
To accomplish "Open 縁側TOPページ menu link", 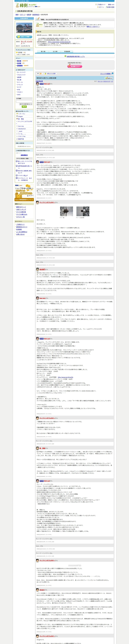I will tap(21, 207).
